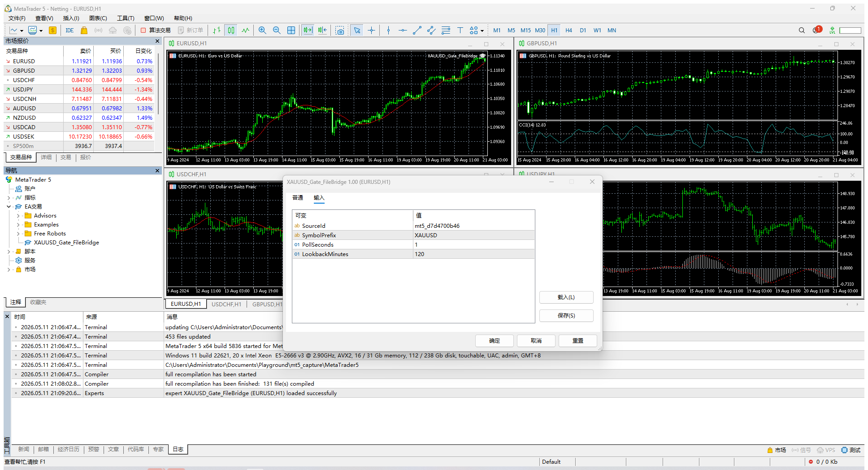Open the objects shapes dropdown arrow
The image size is (868, 470).
tap(482, 31)
